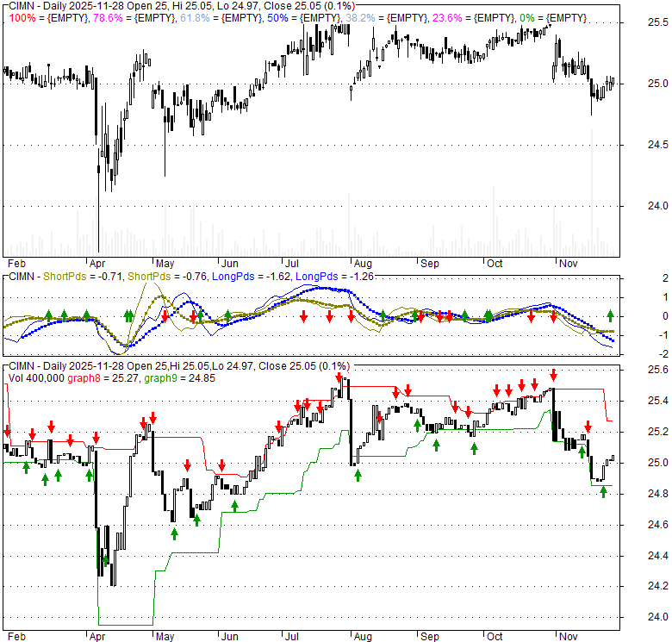The width and height of the screenshot is (672, 642).
Task: Select the '38.2% = {EMPTY}' Fibonacci label
Action: click(x=387, y=18)
